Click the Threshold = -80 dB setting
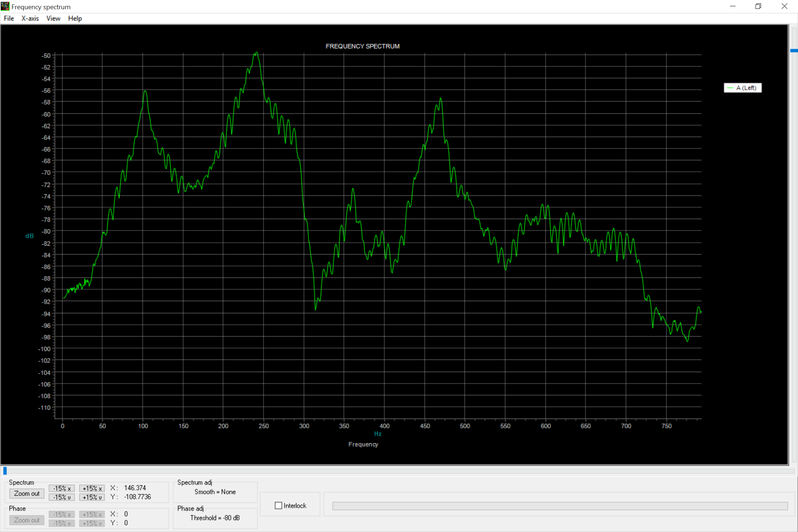798x532 pixels. click(215, 518)
